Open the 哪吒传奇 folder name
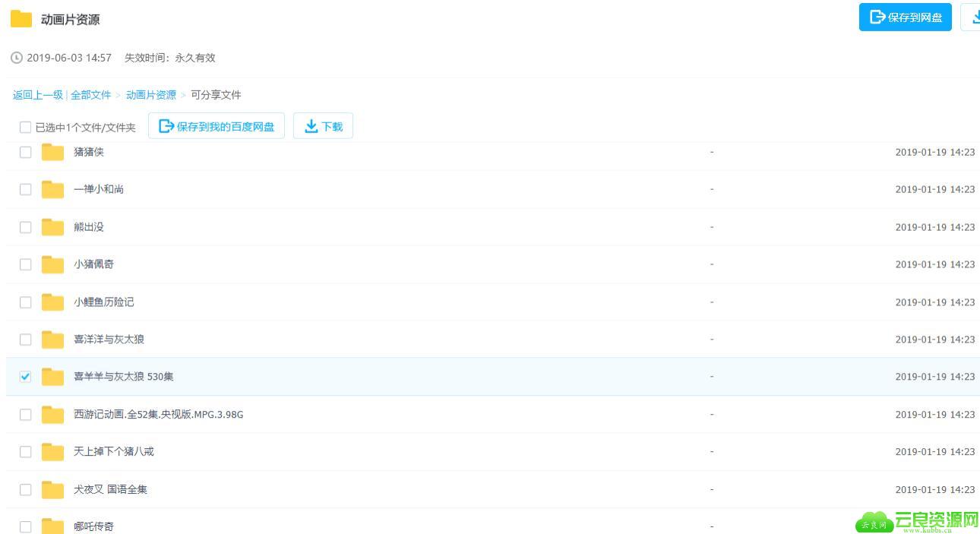The width and height of the screenshot is (980, 534). [93, 526]
